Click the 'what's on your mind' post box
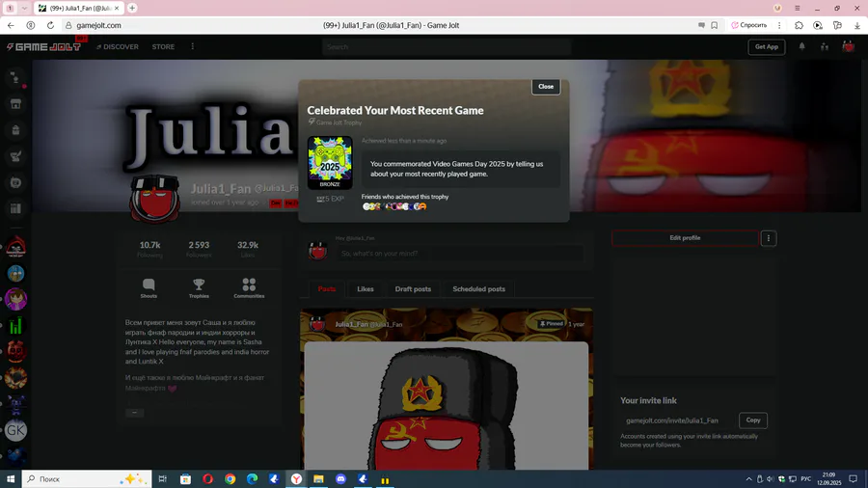The image size is (868, 488). (459, 254)
